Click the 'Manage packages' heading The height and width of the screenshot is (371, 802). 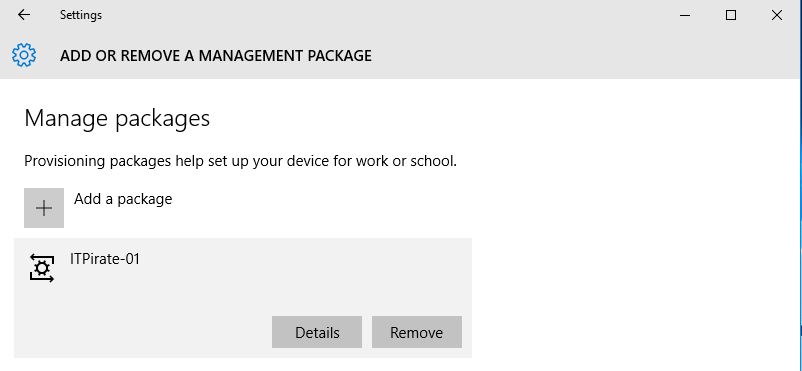click(x=117, y=118)
